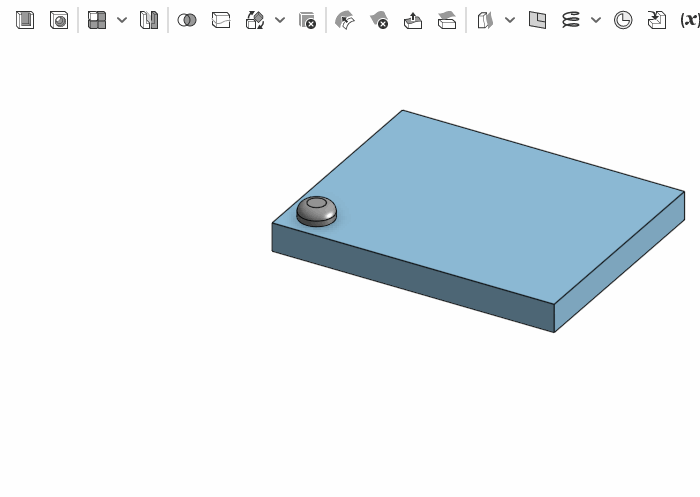The width and height of the screenshot is (700, 497).
Task: Open dropdown next to the Helix tool
Action: tap(596, 20)
